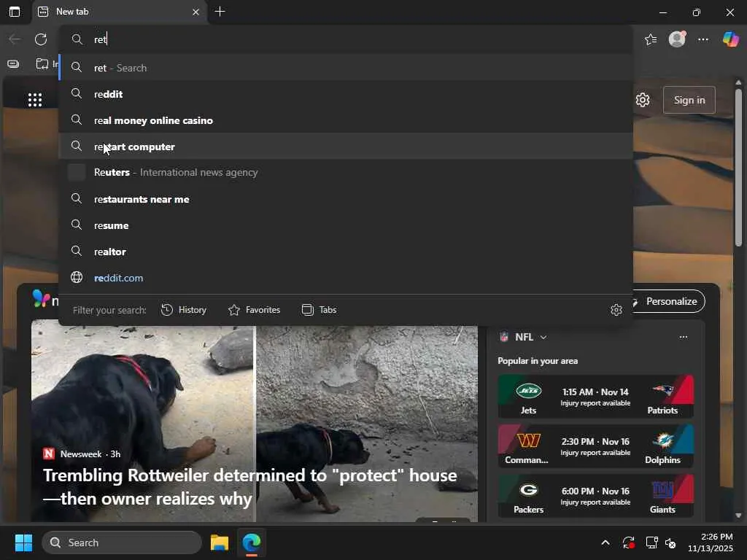Click Microsoft Edge taskbar icon

click(251, 542)
